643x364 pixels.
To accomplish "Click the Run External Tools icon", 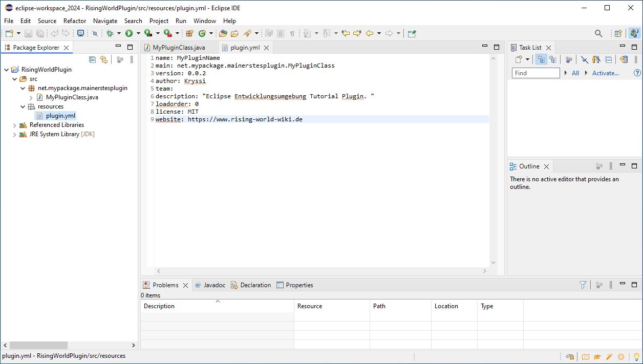I will 167,33.
